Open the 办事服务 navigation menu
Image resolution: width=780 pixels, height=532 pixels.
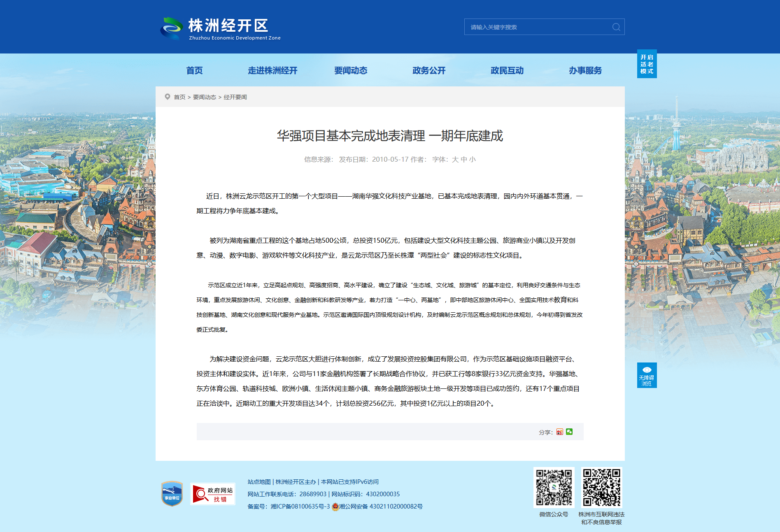point(585,70)
